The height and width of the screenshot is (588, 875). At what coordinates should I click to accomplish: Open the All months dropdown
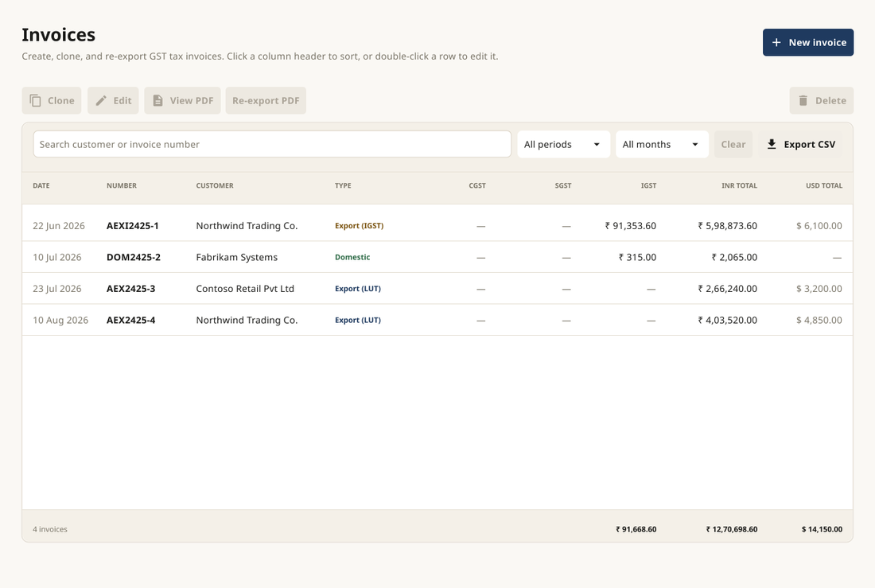pyautogui.click(x=662, y=144)
